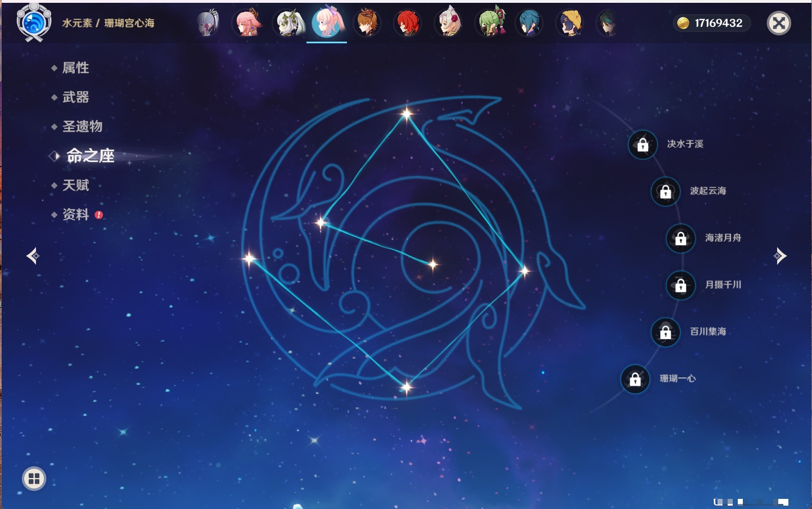Click the Mora amount 17169432
This screenshot has height=509, width=812.
coord(719,23)
